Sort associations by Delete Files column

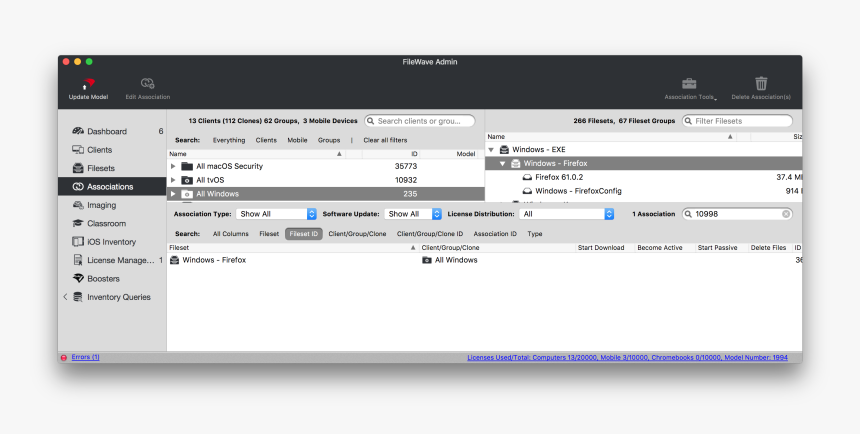(x=770, y=248)
